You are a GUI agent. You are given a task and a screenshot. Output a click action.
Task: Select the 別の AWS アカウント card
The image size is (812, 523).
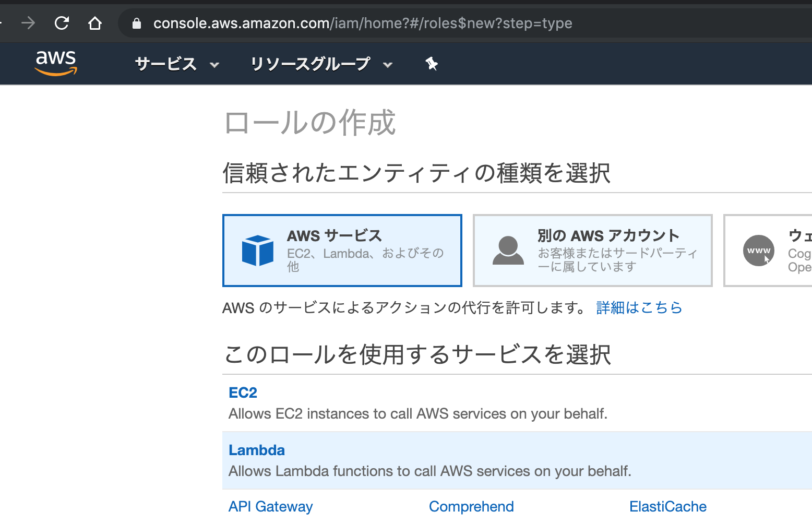click(x=593, y=251)
